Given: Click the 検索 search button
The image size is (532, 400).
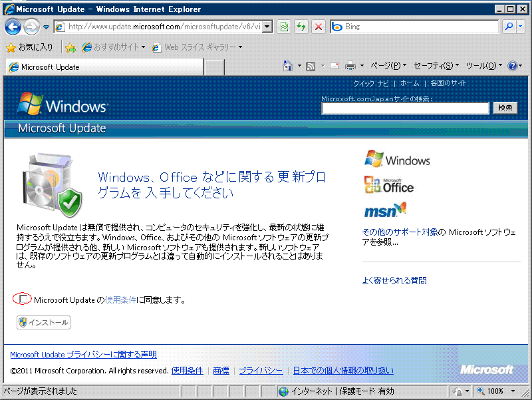Looking at the screenshot, I should coord(505,108).
